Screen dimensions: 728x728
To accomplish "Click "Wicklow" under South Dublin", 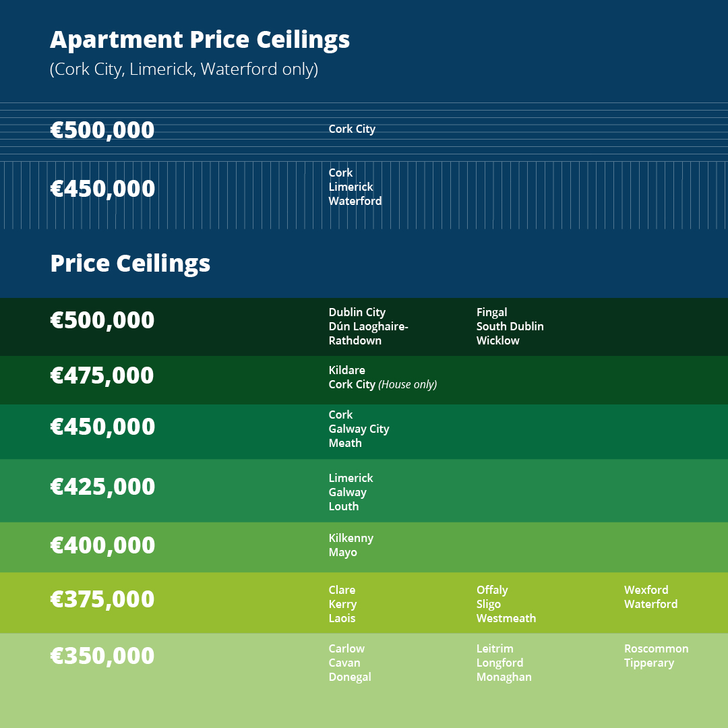I will pos(497,340).
